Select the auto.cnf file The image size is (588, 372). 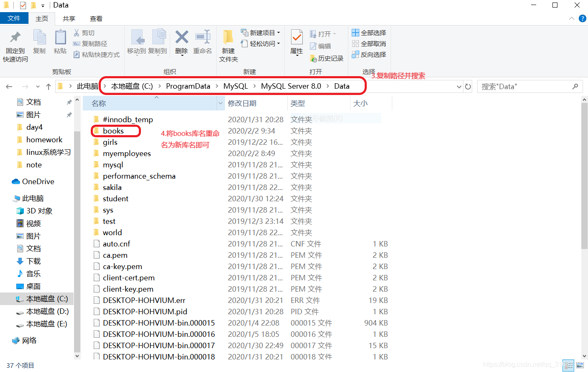click(x=116, y=244)
